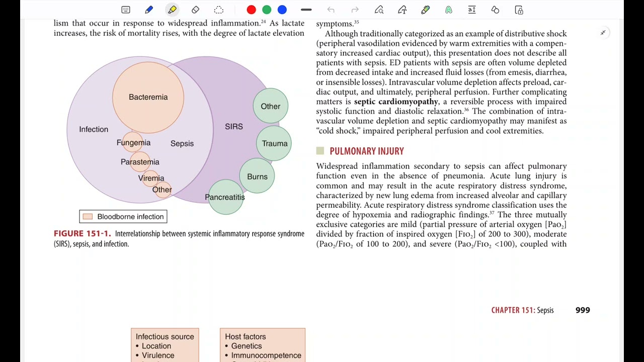
Task: Click the Infection label in the diagram
Action: click(x=94, y=130)
